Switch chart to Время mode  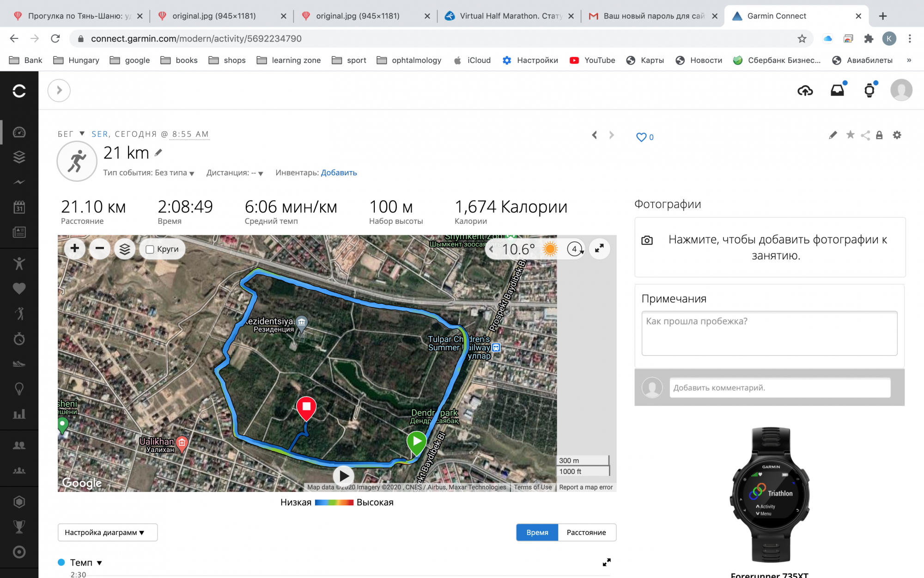537,532
